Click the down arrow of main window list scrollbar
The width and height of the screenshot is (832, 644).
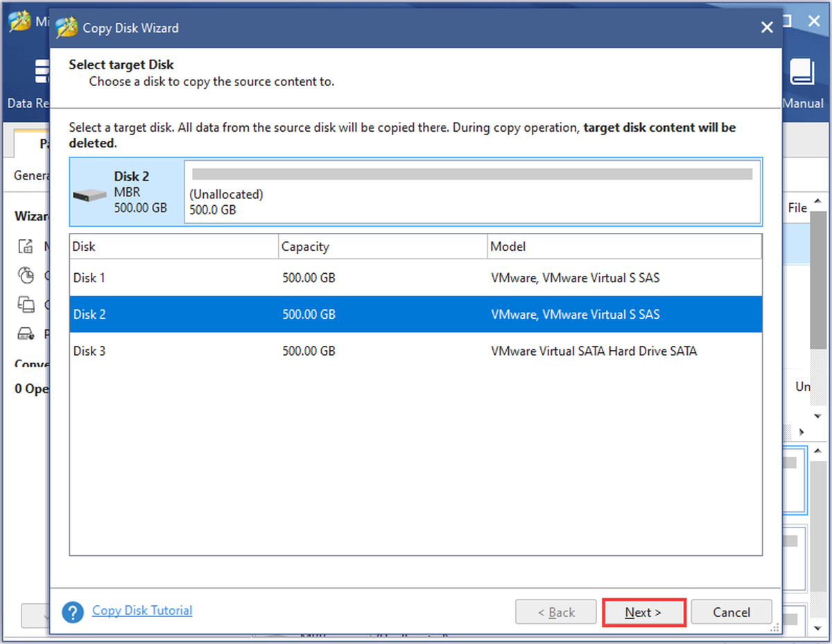(x=817, y=417)
